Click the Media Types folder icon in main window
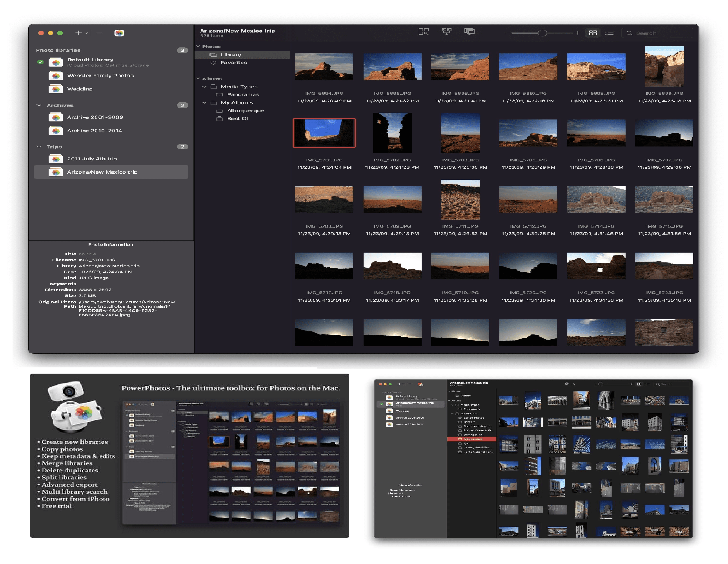The width and height of the screenshot is (728, 564). [x=214, y=87]
